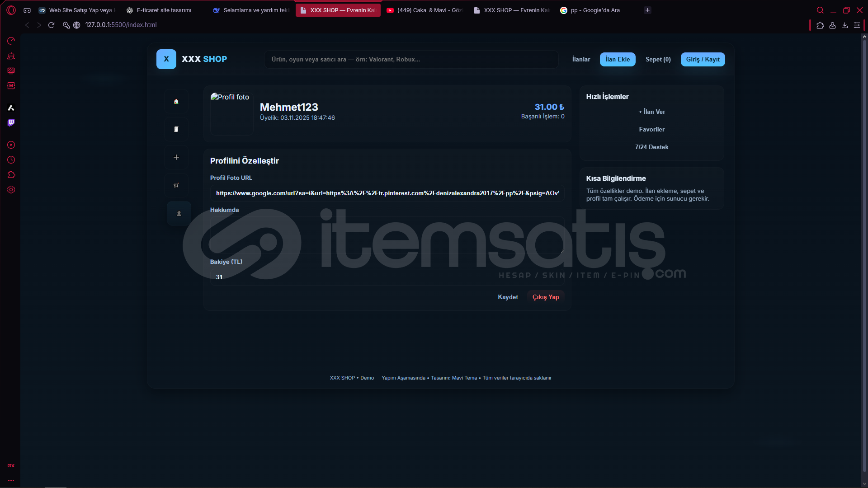Image resolution: width=868 pixels, height=488 pixels.
Task: Click the 7/24 Destek link
Action: click(651, 147)
